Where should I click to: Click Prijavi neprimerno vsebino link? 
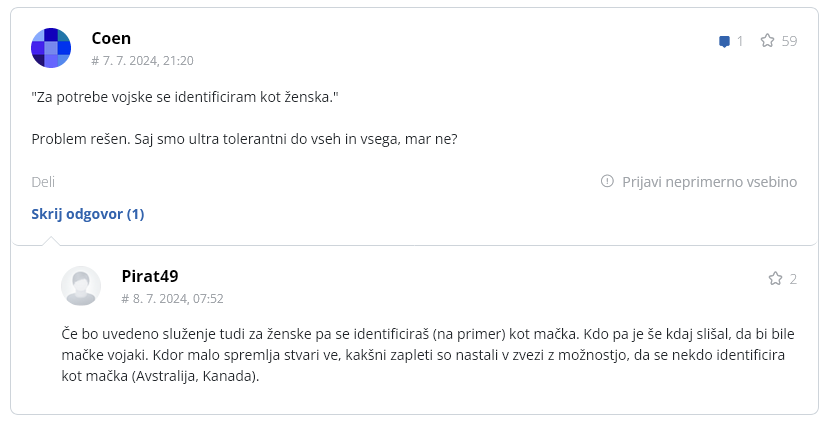[x=710, y=182]
